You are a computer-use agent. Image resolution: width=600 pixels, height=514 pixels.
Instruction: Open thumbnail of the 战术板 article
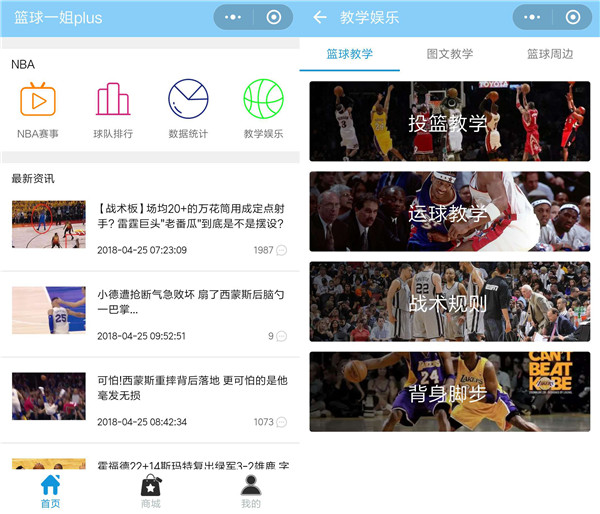[49, 224]
